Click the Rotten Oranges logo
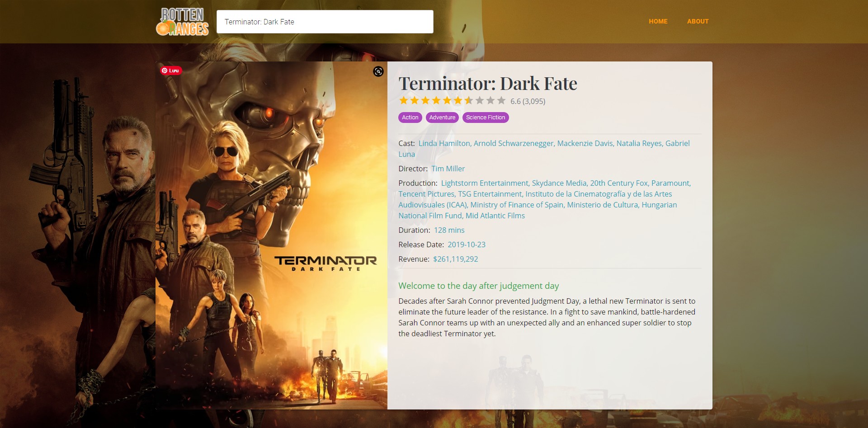Viewport: 868px width, 428px height. coord(182,22)
